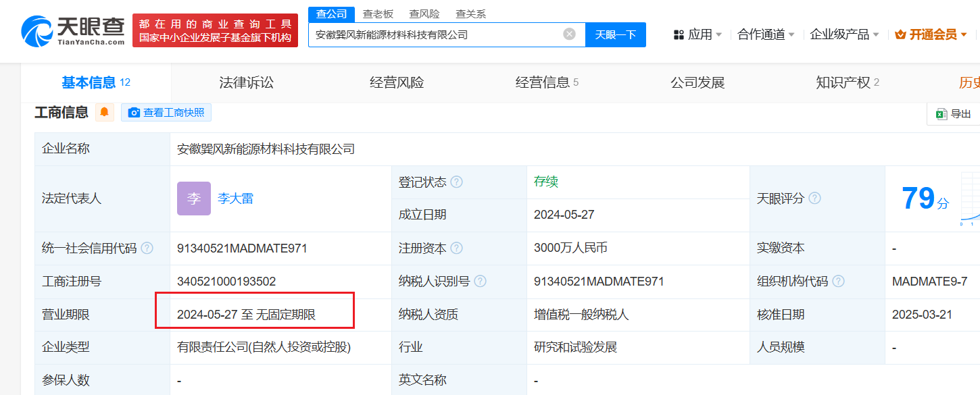This screenshot has height=395, width=980.
Task: Click the registered capital 3000万人民币
Action: [570, 248]
